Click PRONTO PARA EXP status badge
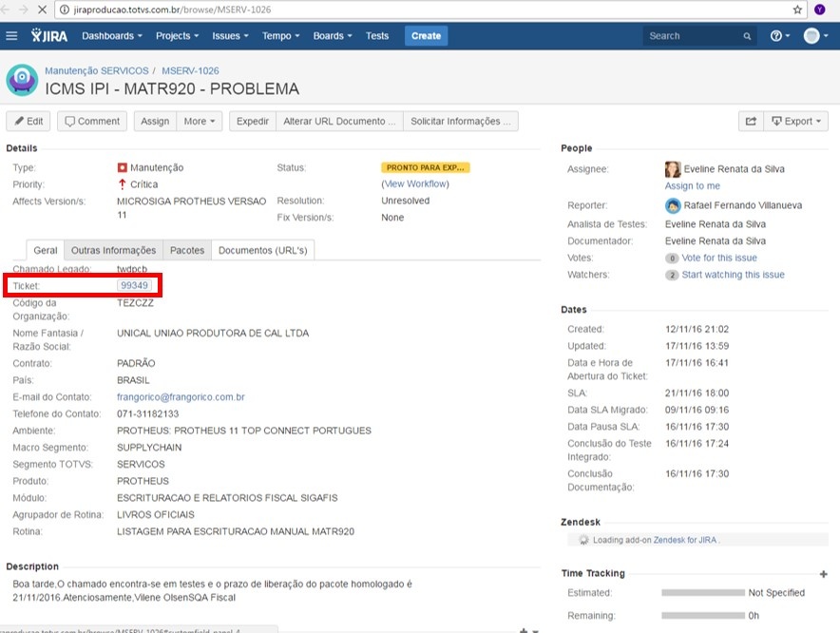Image resolution: width=840 pixels, height=633 pixels. click(426, 168)
